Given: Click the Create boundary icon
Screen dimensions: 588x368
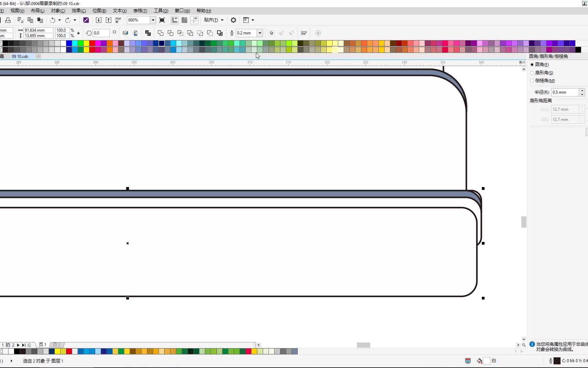Looking at the screenshot, I should tap(220, 33).
